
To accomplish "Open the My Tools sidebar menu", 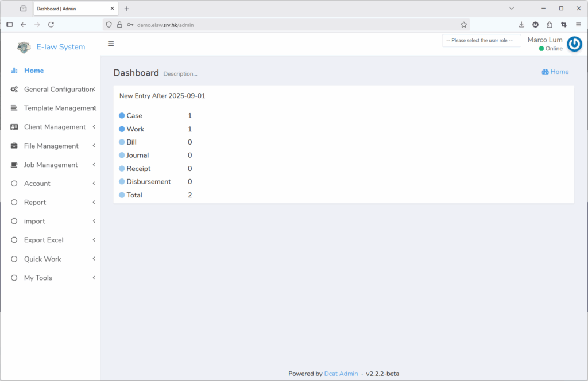I will [38, 278].
